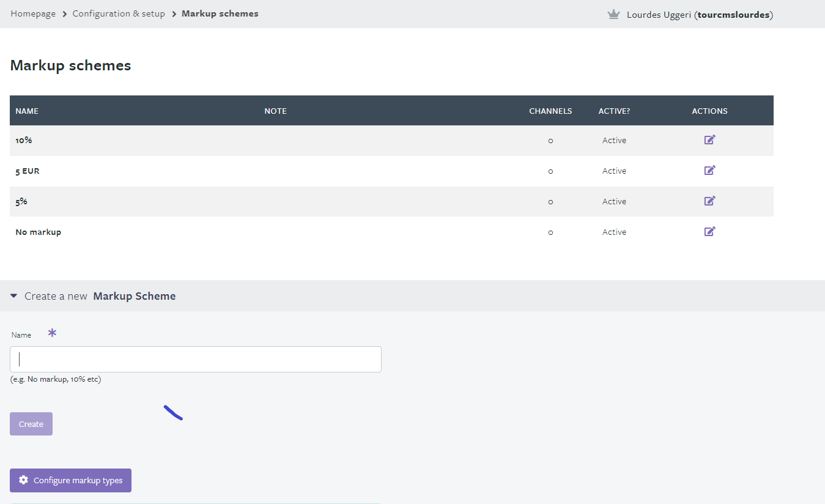Click the CHANNELS column header
Screen dimensions: 825x504
[x=550, y=111]
